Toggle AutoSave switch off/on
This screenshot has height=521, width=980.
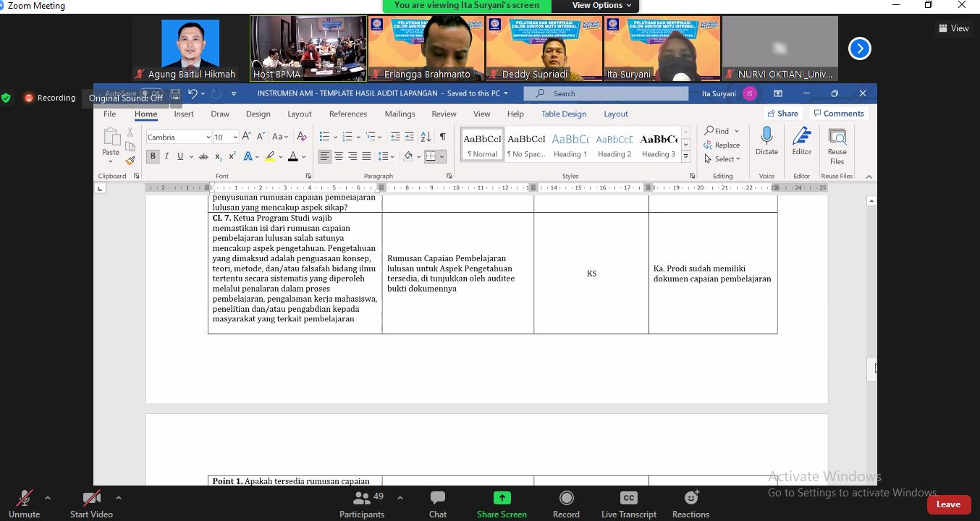click(151, 94)
